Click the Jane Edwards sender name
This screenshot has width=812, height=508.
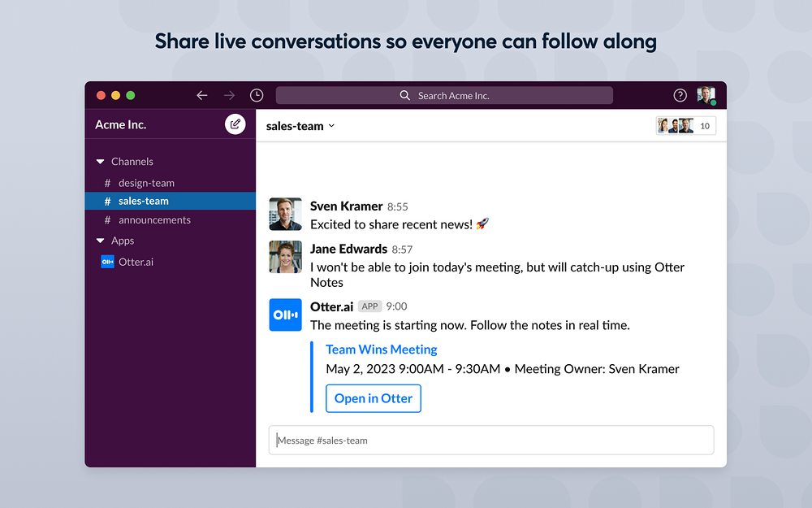[348, 250]
